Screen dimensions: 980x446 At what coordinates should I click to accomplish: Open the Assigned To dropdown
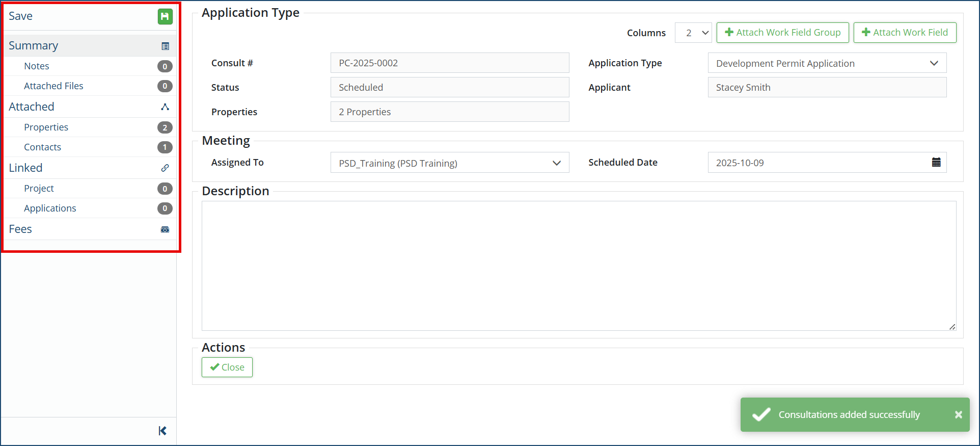[x=449, y=163]
